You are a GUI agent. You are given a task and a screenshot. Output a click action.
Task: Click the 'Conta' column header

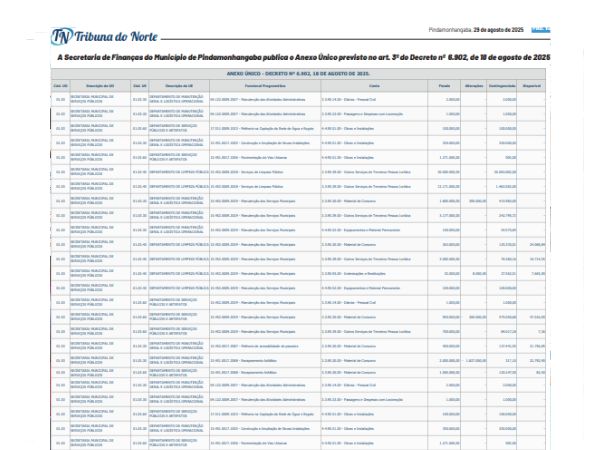(374, 86)
